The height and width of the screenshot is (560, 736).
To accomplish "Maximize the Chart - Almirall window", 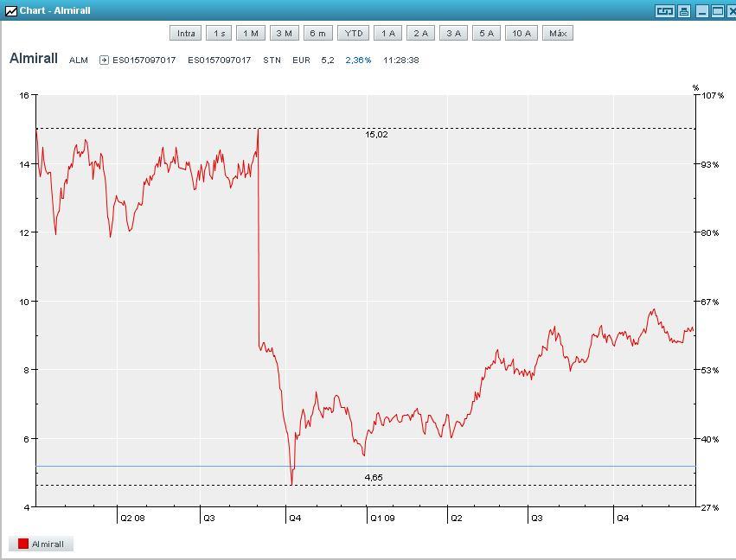I will click(718, 10).
